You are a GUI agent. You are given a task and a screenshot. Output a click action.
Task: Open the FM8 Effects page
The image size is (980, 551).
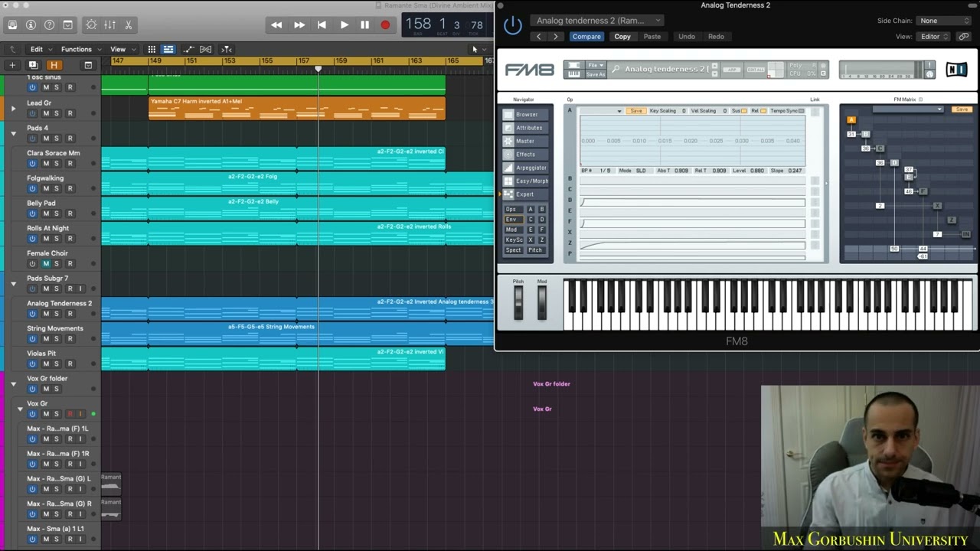click(x=526, y=154)
